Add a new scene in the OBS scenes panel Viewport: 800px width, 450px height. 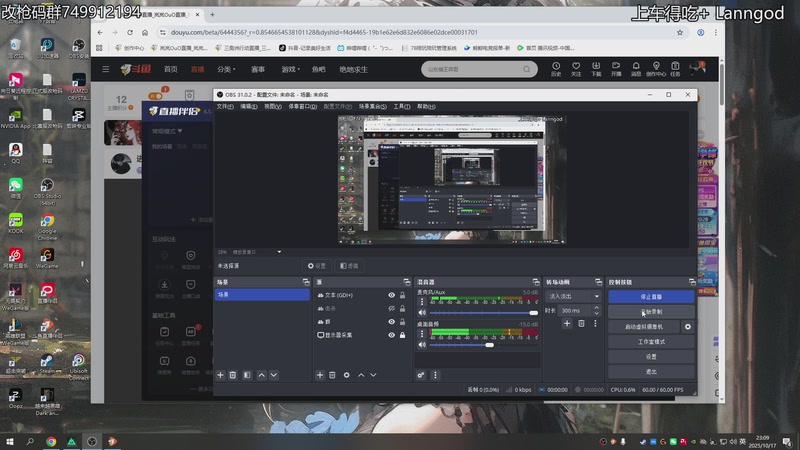point(220,375)
